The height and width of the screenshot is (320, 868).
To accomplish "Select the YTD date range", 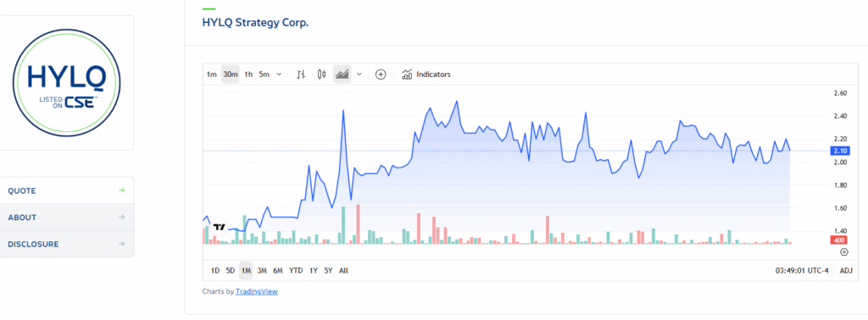I will tap(296, 271).
